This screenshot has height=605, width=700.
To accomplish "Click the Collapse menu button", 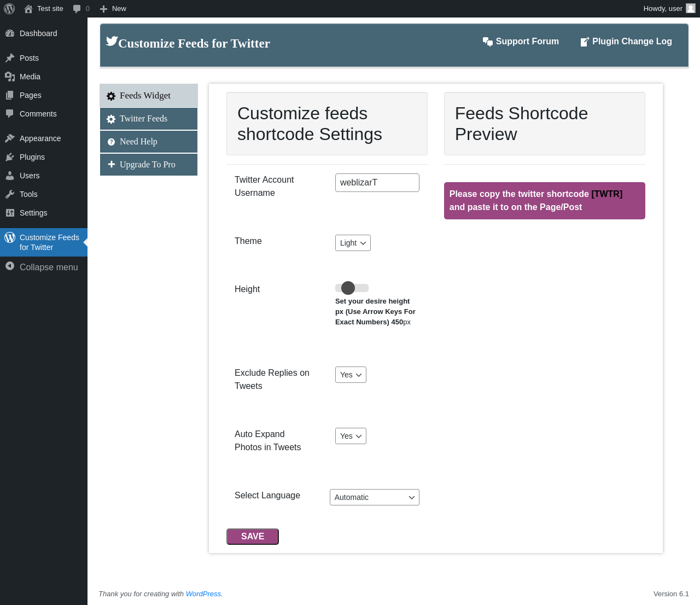I will 44,267.
